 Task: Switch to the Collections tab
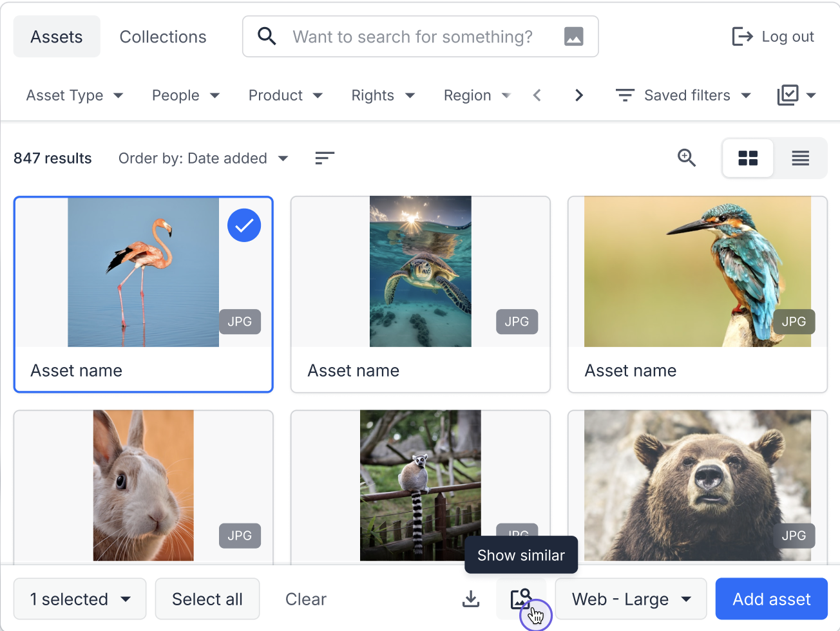(163, 37)
